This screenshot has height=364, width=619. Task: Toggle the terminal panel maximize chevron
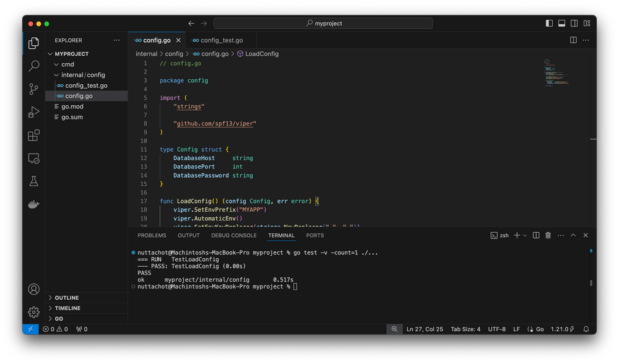[573, 235]
